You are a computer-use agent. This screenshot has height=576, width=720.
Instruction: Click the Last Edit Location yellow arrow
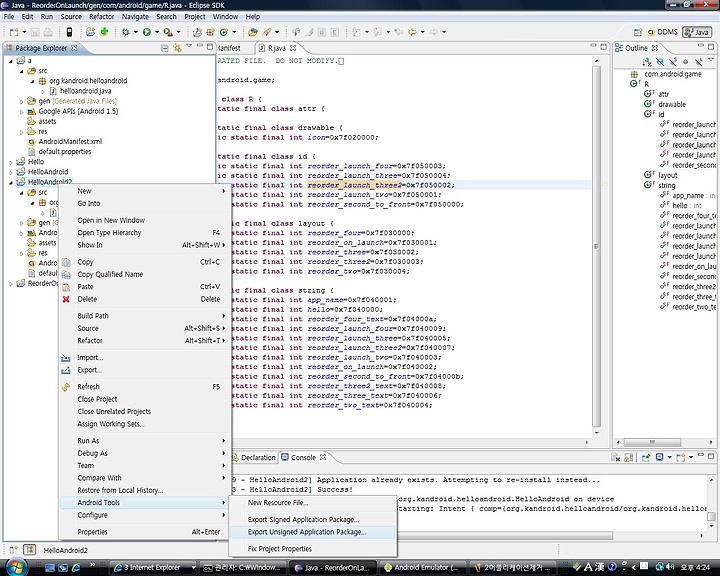(412, 32)
